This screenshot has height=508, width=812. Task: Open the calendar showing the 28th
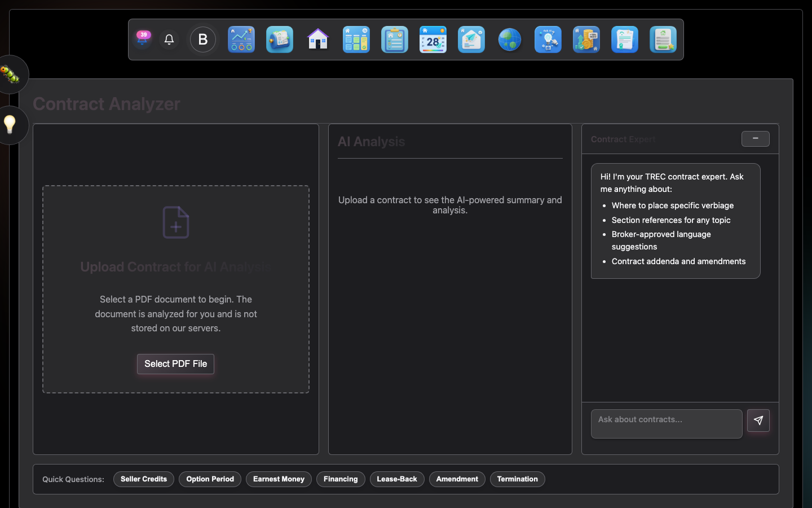[x=433, y=40]
